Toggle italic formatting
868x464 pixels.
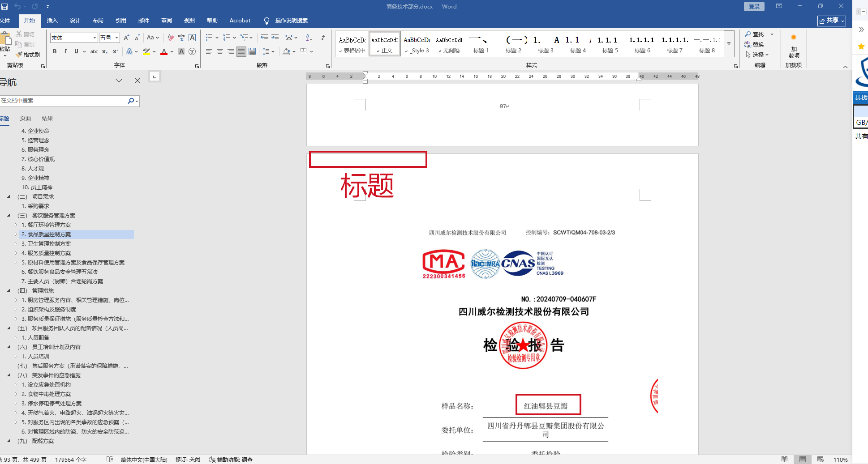65,51
